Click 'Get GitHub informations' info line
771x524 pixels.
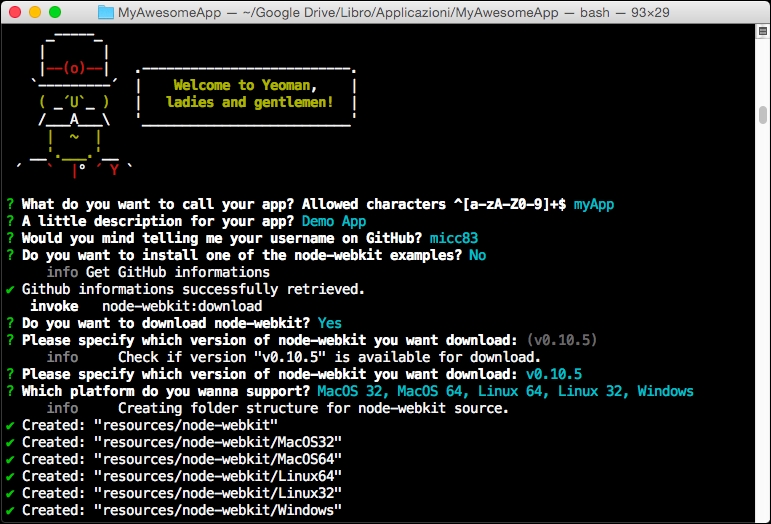point(158,272)
